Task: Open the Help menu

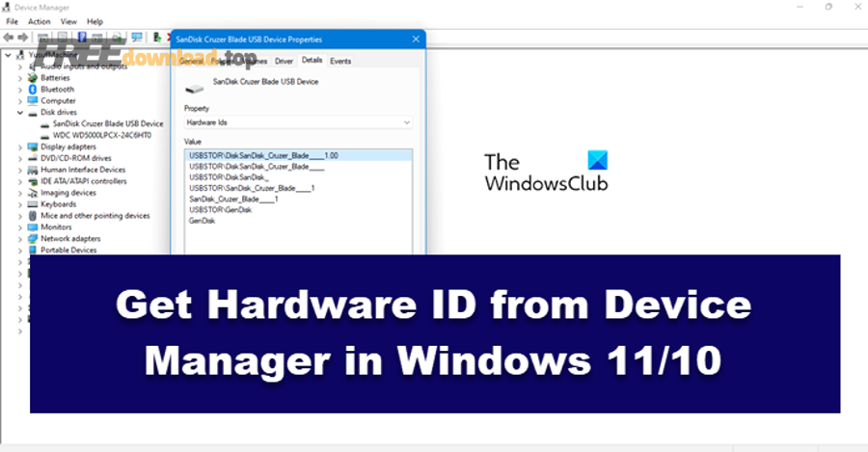Action: pos(95,21)
